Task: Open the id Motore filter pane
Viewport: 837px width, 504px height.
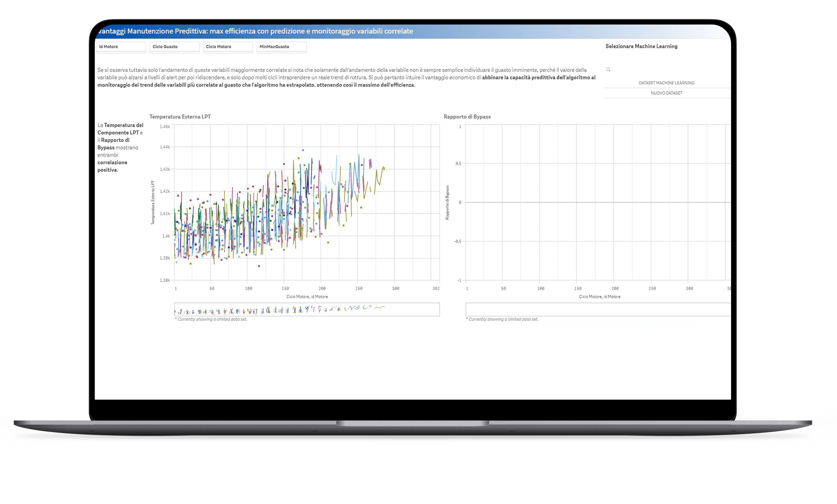Action: (x=121, y=47)
